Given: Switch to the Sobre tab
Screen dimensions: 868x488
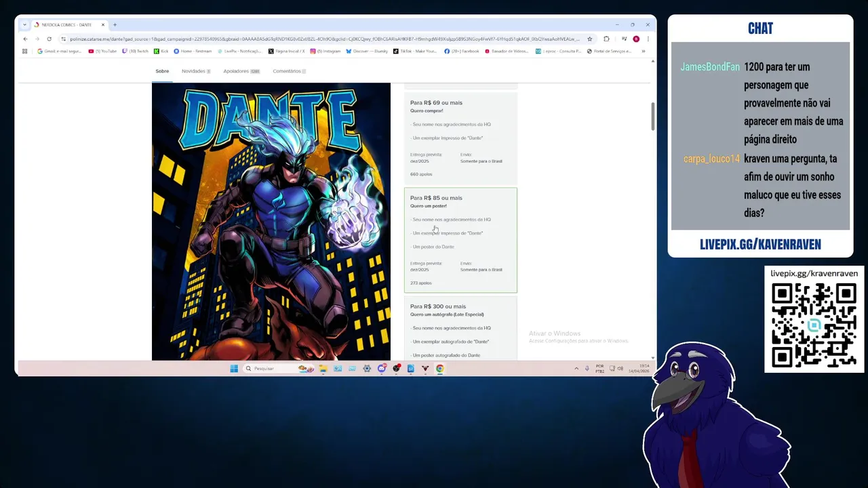Looking at the screenshot, I should (162, 71).
